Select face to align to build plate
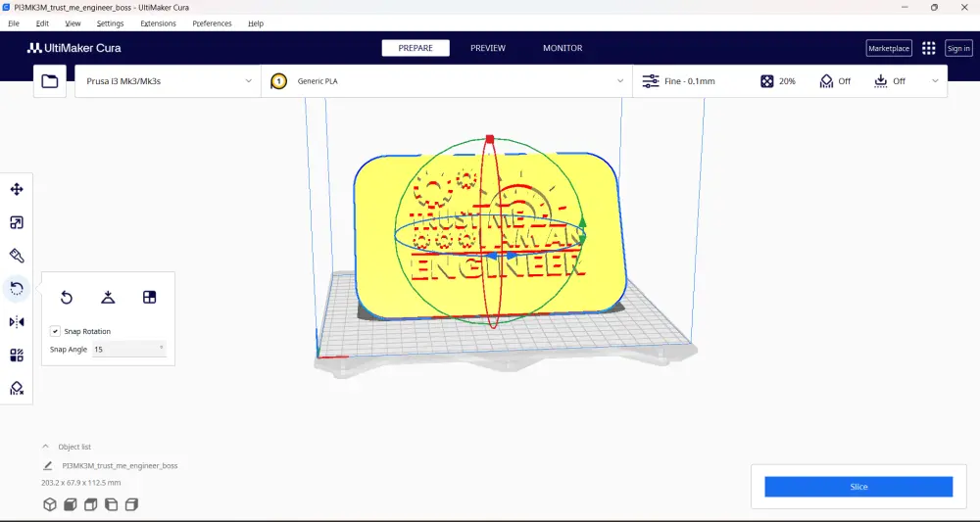Viewport: 980px width, 522px height. tap(149, 297)
